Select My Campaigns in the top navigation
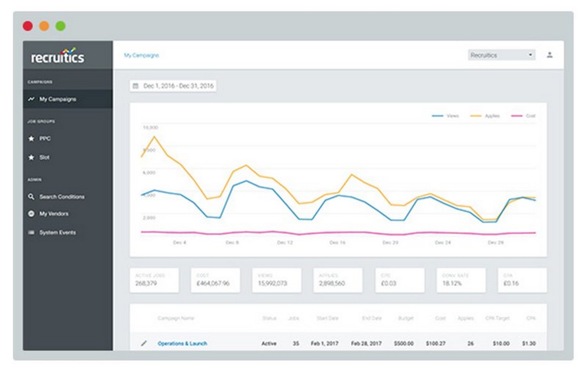588x373 pixels. (142, 55)
